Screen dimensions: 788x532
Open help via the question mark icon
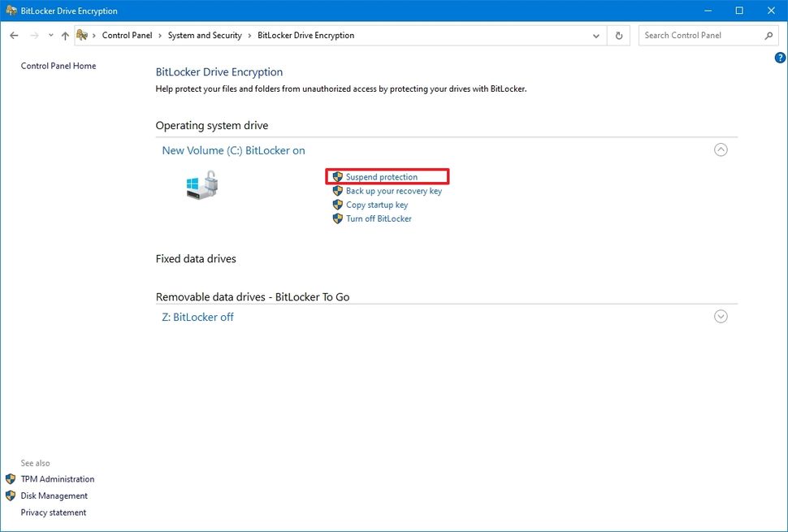(780, 58)
